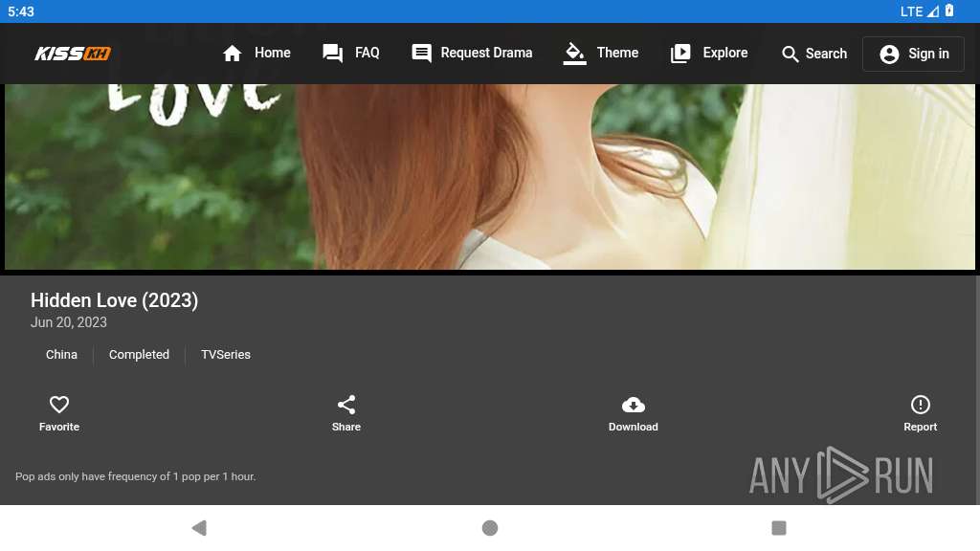Image resolution: width=980 pixels, height=551 pixels.
Task: Click the Home house icon
Action: (232, 54)
